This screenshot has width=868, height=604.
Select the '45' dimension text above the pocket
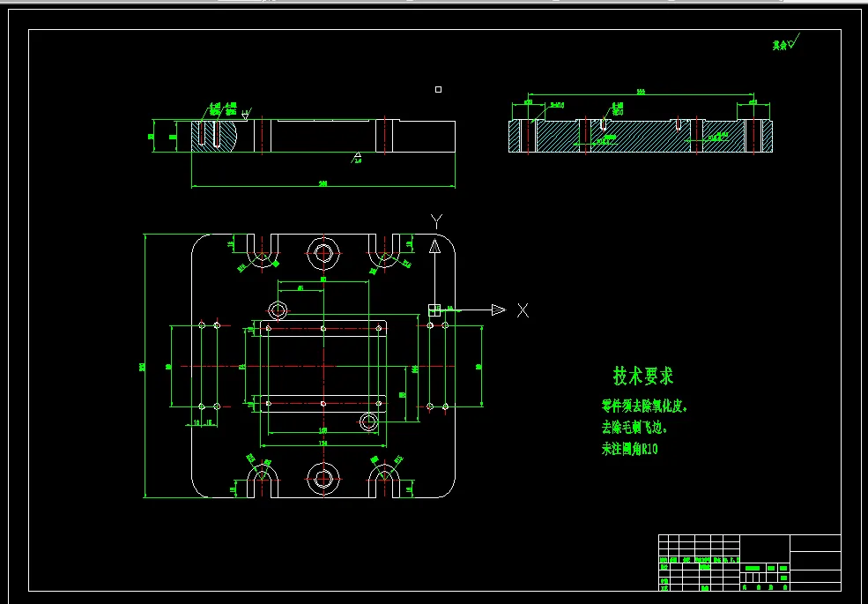(300, 288)
